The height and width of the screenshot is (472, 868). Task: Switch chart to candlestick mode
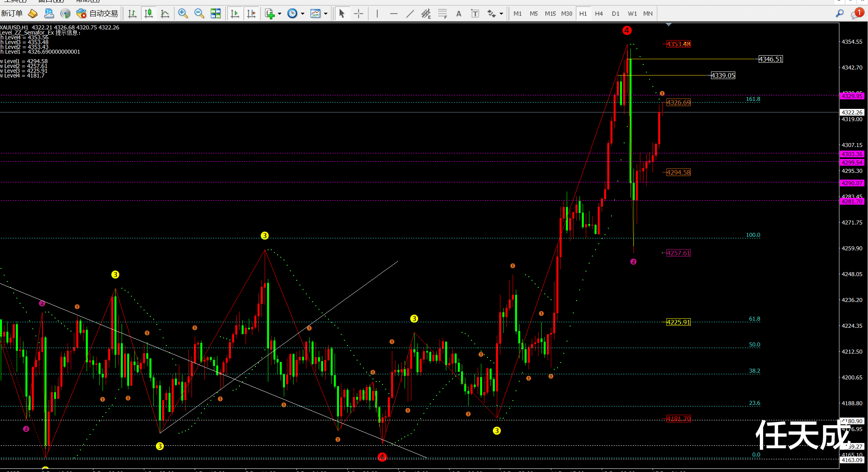coord(149,14)
